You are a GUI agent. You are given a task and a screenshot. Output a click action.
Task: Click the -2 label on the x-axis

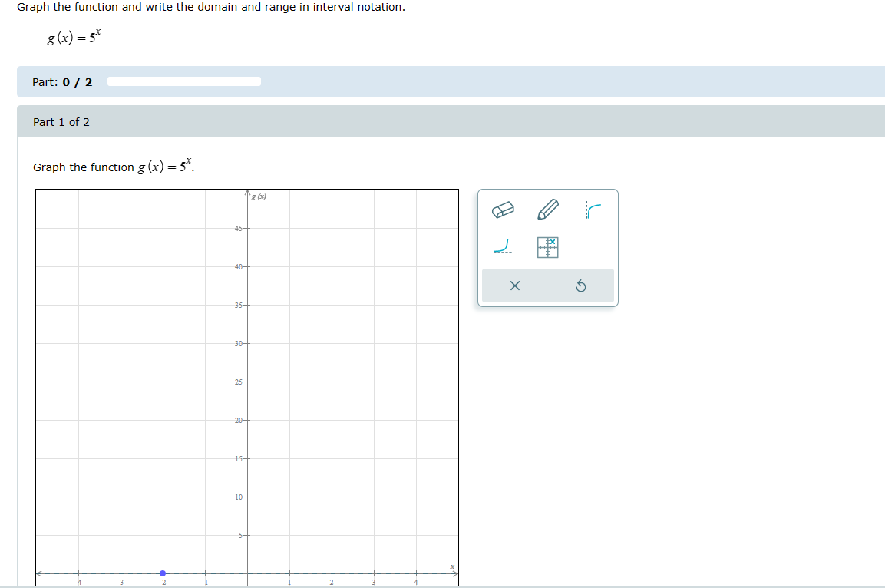coord(162,583)
